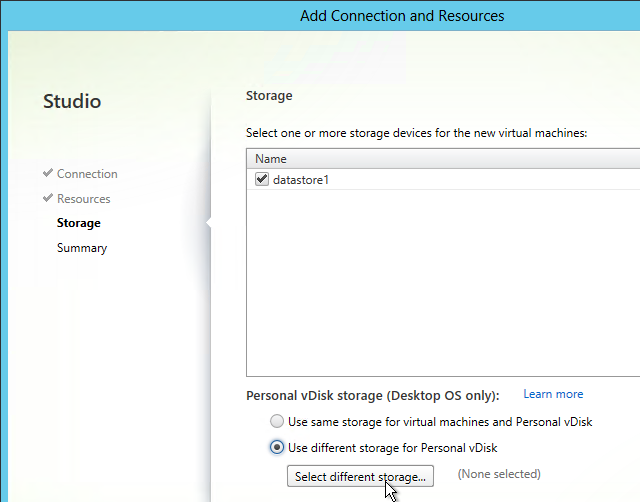Select the 'Use same storage' radio button
Screen dimensions: 640x502
(x=275, y=422)
